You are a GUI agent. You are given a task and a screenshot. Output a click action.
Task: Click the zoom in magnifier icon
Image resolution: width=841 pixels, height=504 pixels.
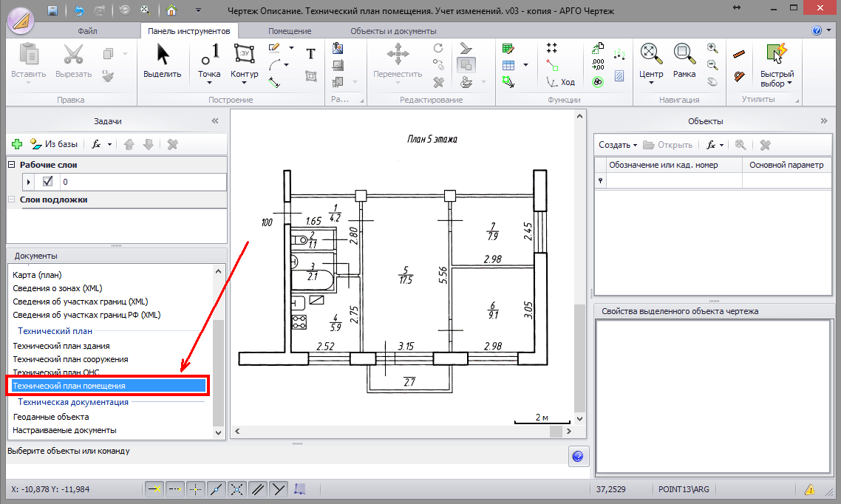712,48
